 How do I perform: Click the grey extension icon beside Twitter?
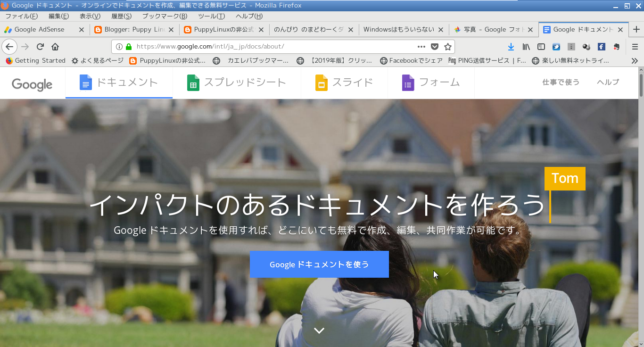point(571,47)
